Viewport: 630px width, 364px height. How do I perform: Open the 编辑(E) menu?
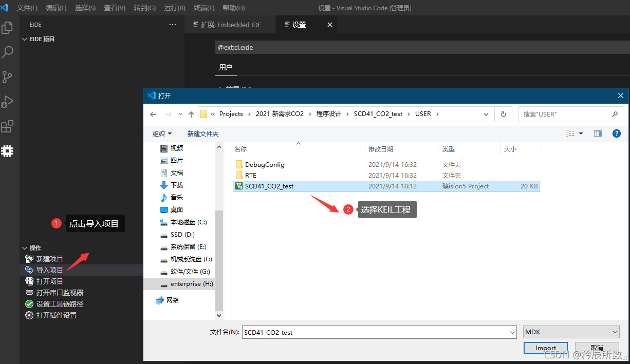pos(56,8)
